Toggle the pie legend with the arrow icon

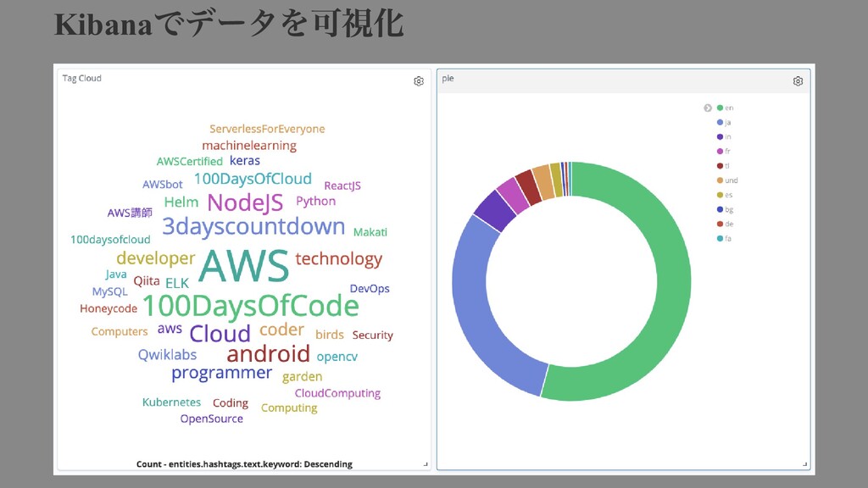[x=708, y=108]
